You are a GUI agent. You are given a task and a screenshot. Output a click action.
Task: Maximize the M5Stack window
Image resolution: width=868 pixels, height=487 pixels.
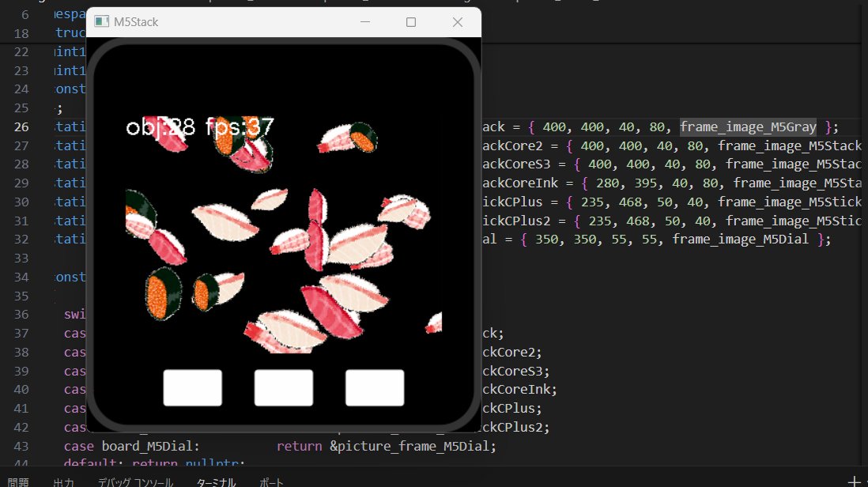411,22
